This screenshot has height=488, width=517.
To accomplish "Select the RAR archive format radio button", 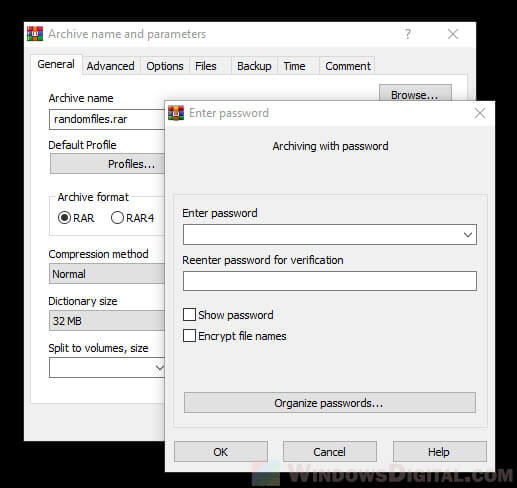I will pyautogui.click(x=64, y=218).
